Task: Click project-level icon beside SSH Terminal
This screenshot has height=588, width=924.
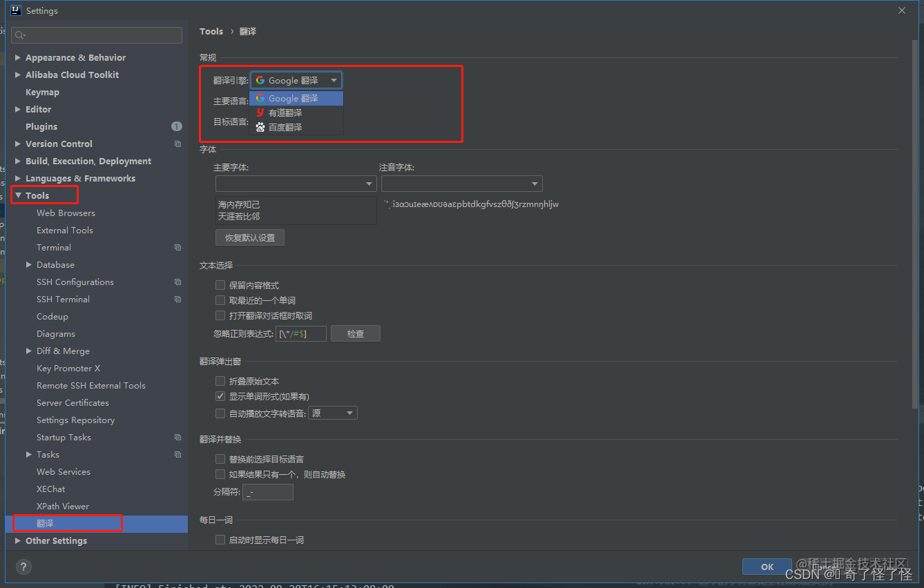Action: point(178,299)
